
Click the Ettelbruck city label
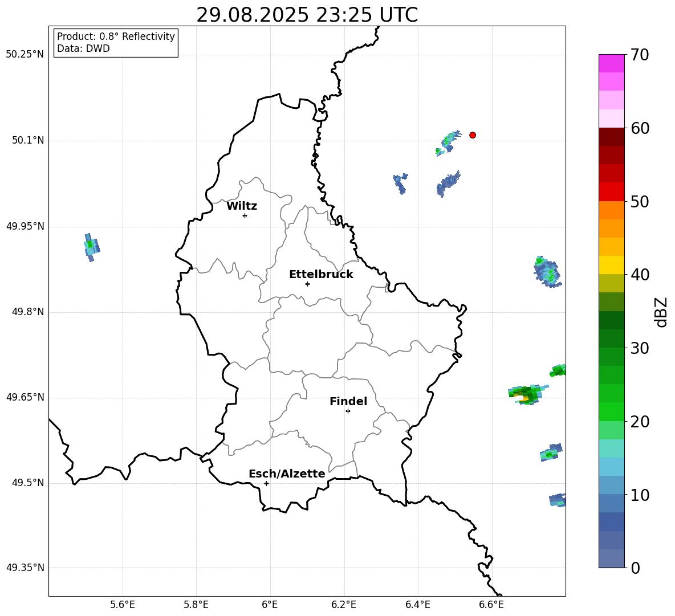(321, 275)
